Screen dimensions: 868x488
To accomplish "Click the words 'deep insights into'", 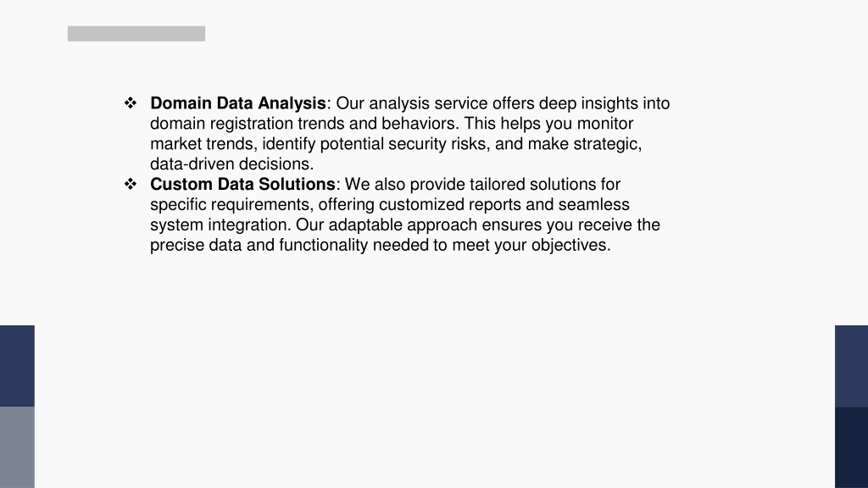I will (x=604, y=103).
